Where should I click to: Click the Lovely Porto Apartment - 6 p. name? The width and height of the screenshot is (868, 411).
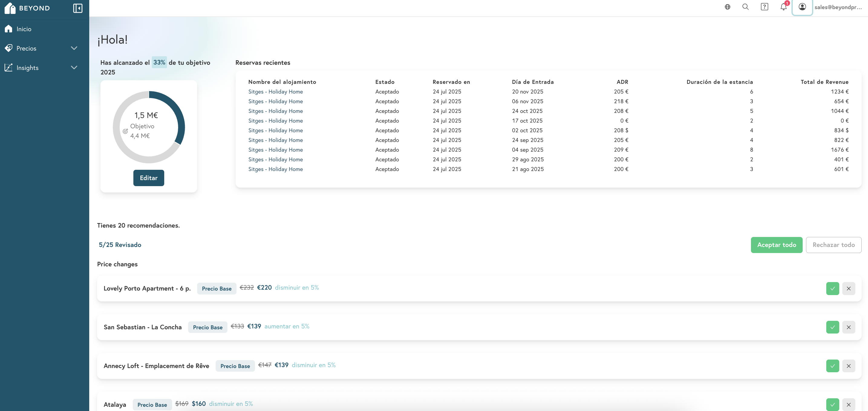[147, 289]
